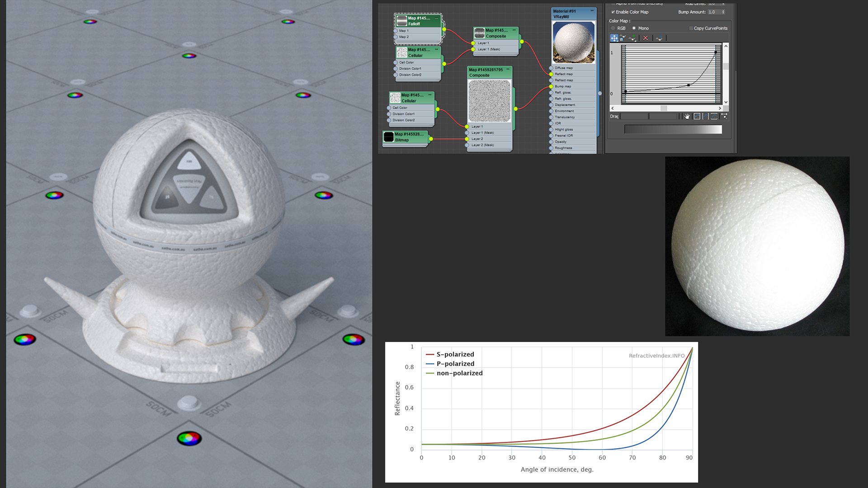Click the curve graph scroll right arrow

(720, 108)
